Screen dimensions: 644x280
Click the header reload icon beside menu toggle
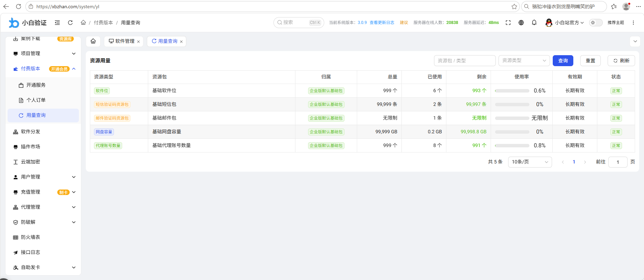70,23
